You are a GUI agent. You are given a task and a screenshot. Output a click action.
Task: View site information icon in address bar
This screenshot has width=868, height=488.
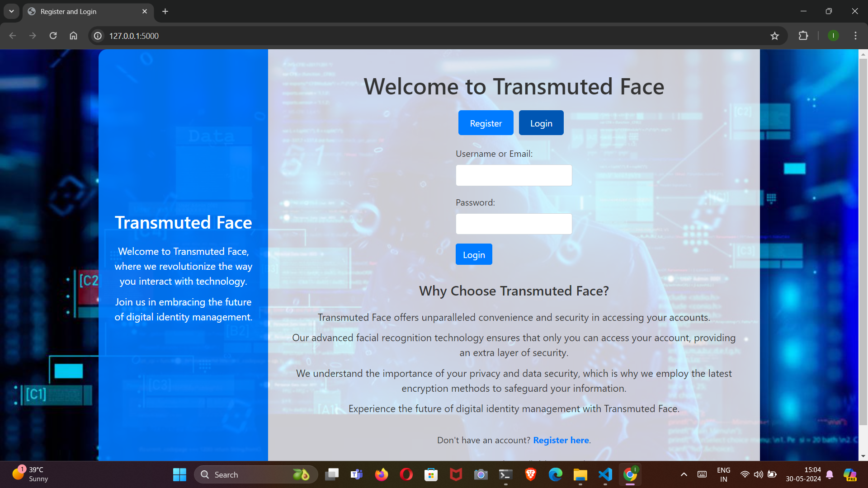click(98, 36)
